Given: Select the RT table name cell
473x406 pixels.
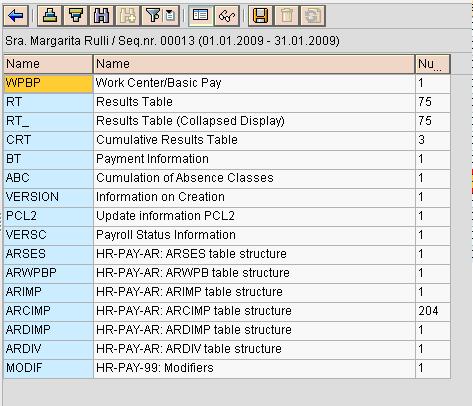Looking at the screenshot, I should click(48, 102).
